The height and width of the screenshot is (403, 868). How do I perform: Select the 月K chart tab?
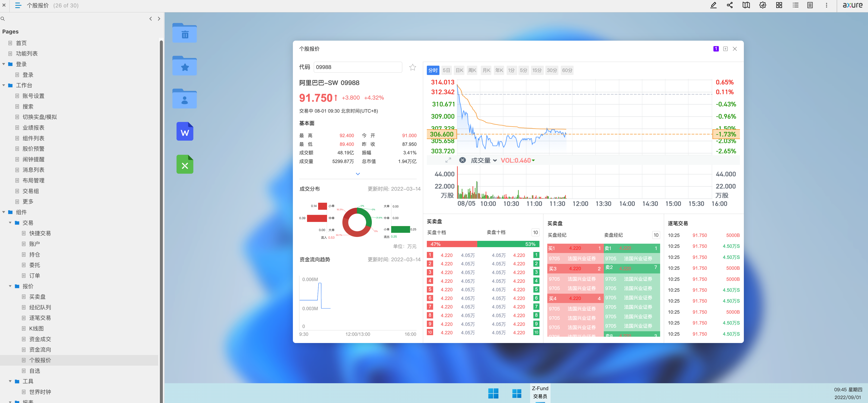coord(486,70)
